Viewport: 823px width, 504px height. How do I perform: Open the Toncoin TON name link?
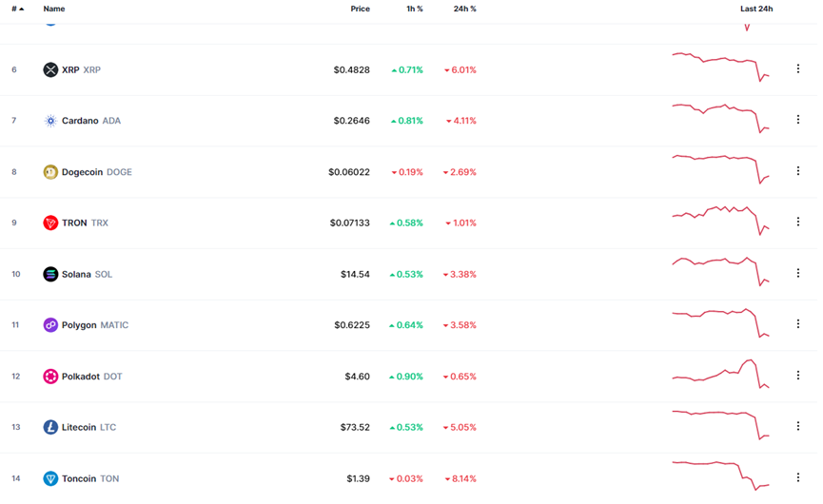79,479
